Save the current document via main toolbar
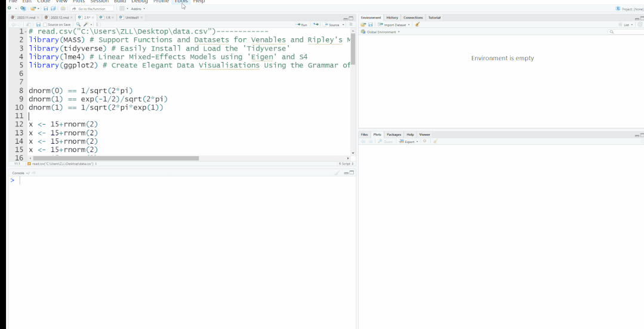The height and width of the screenshot is (329, 644). point(45,8)
